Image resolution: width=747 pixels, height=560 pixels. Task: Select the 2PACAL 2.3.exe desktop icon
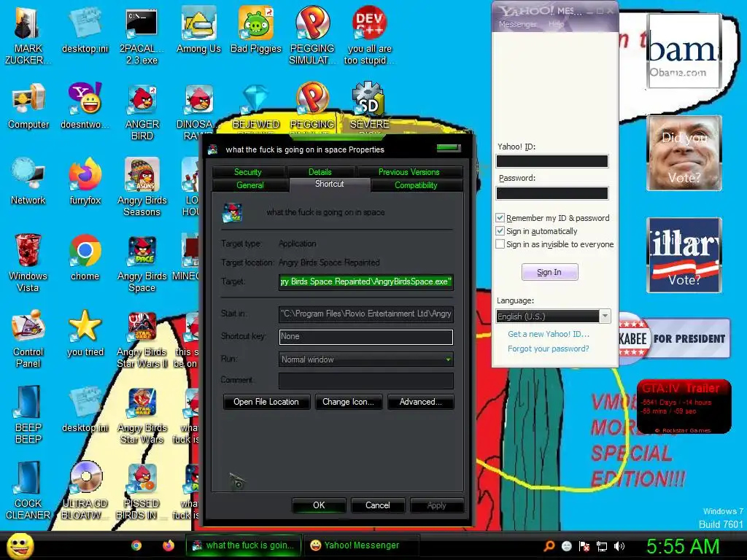point(142,36)
